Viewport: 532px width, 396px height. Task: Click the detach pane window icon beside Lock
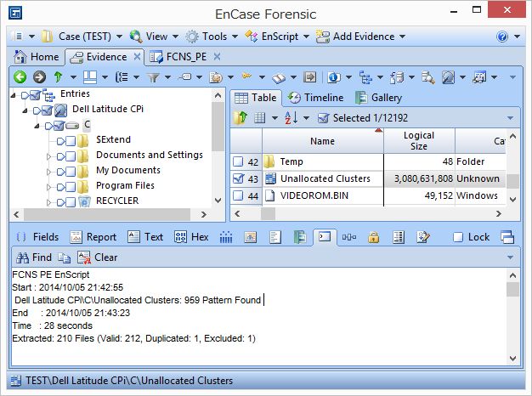point(507,237)
